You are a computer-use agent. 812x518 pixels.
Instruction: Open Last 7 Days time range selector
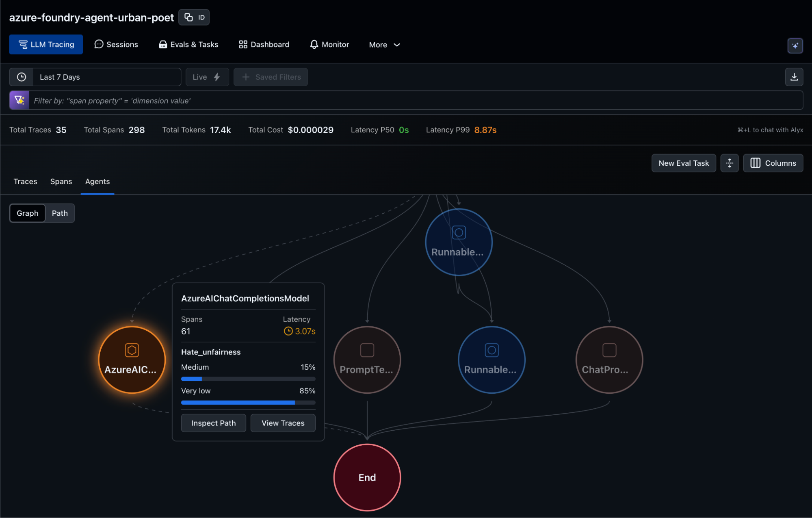106,77
